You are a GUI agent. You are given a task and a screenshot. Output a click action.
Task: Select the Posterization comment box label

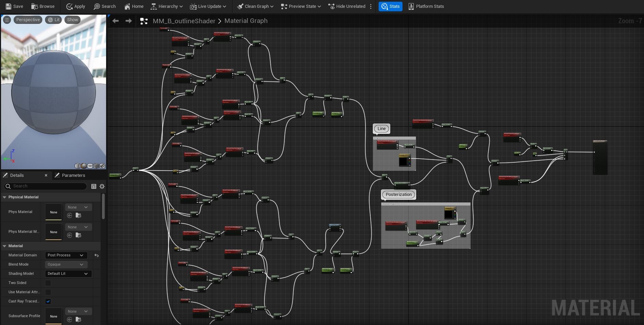click(398, 195)
